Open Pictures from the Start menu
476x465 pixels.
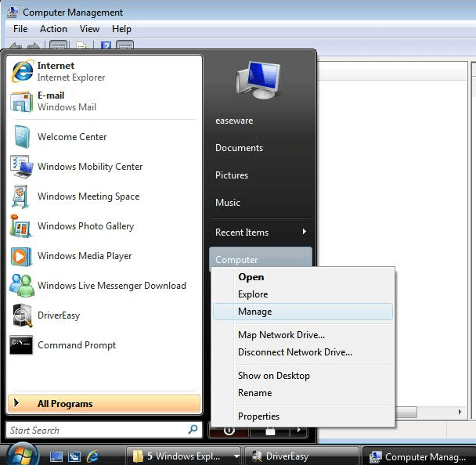[232, 175]
